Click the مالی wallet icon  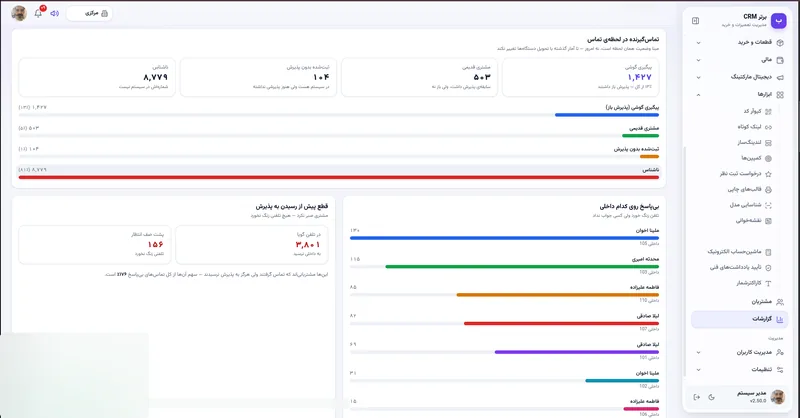[x=780, y=60]
